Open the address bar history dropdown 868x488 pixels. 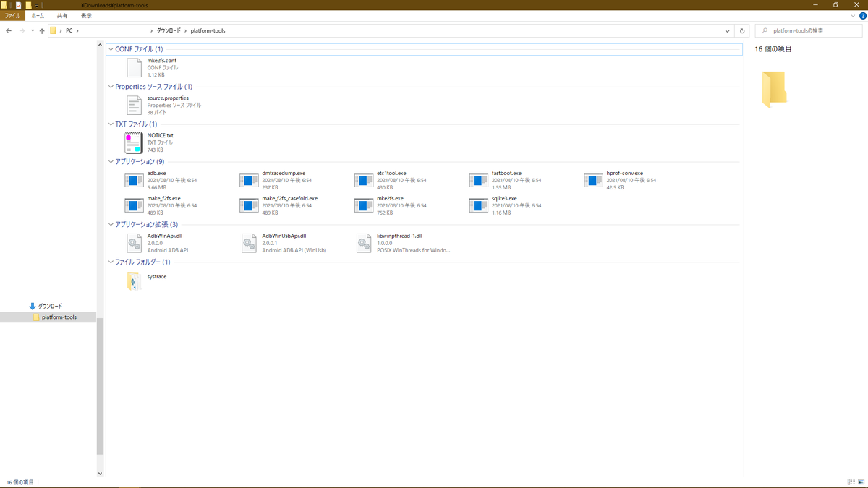click(728, 31)
